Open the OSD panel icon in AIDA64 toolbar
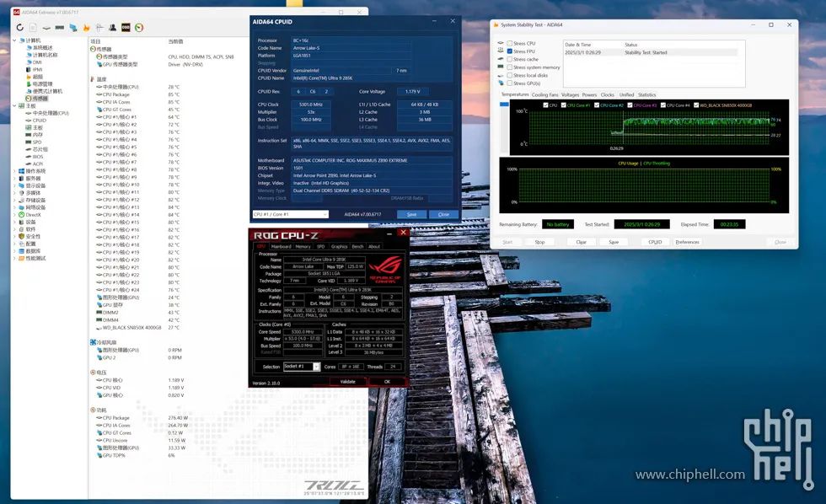Viewport: 826px width, 504px height. coord(126,27)
